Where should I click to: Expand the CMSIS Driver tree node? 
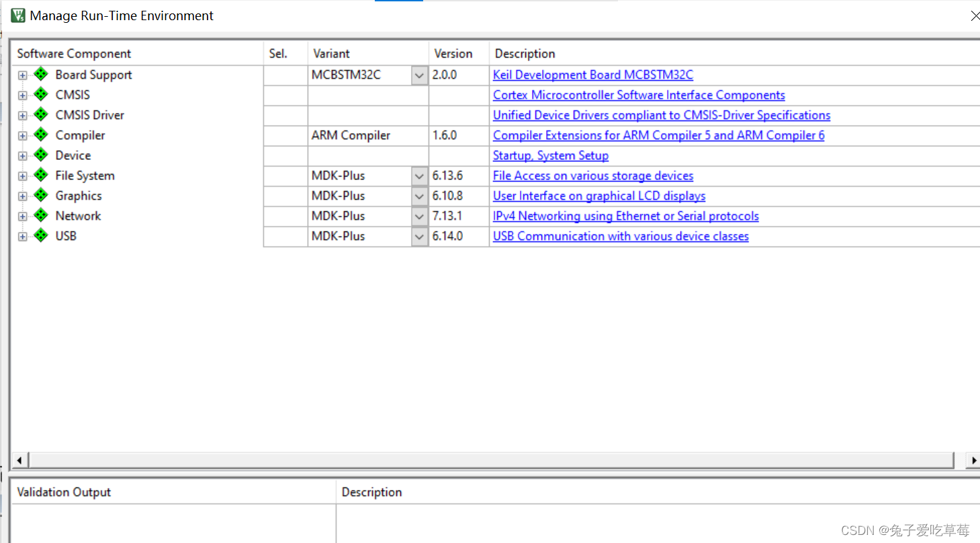coord(23,116)
